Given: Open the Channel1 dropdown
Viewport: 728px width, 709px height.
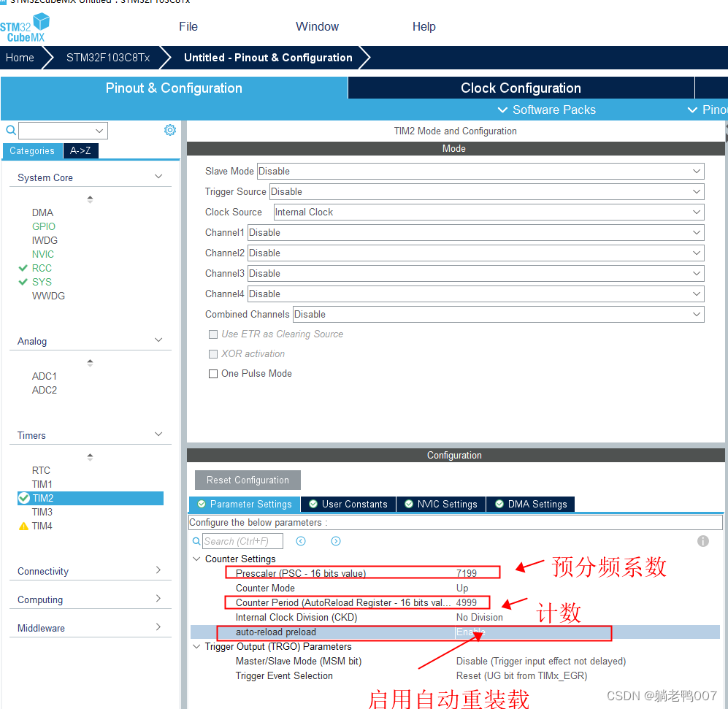Looking at the screenshot, I should pos(476,233).
